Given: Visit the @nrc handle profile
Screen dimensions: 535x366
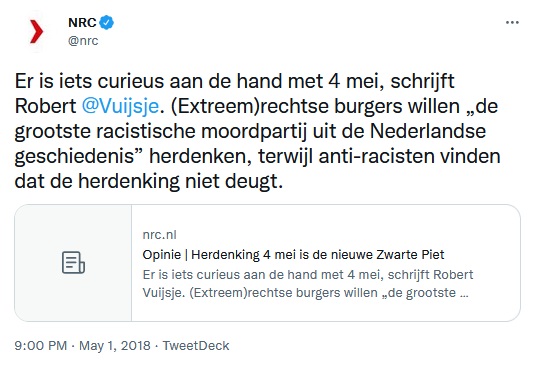Looking at the screenshot, I should [x=83, y=41].
